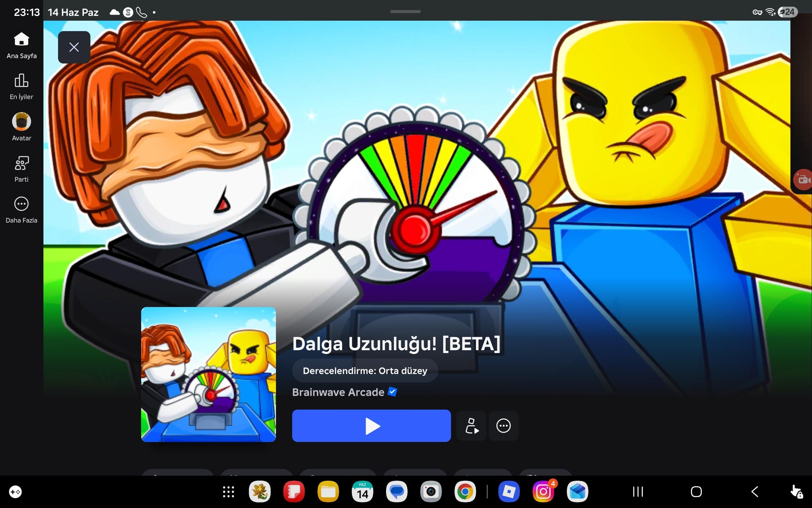The width and height of the screenshot is (812, 508).
Task: Show recent apps
Action: pos(638,491)
